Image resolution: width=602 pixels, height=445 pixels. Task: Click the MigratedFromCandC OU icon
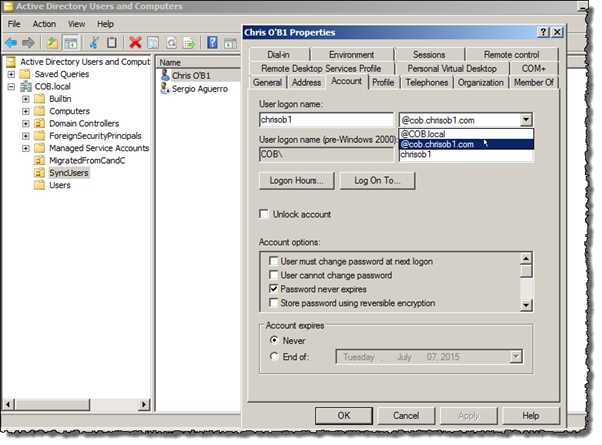click(39, 160)
